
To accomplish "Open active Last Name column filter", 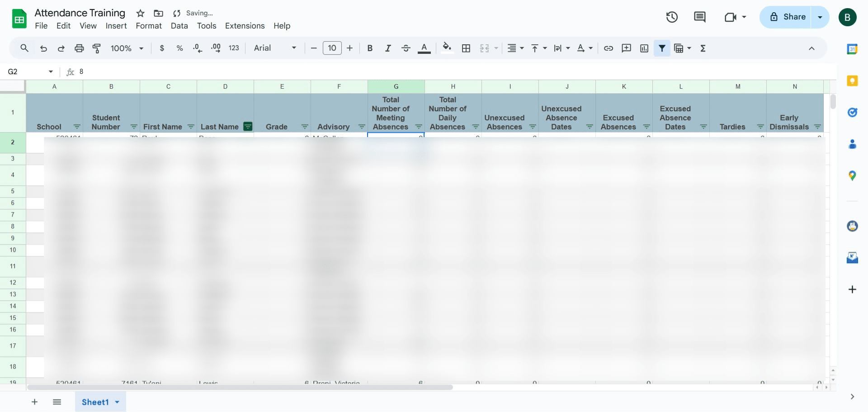I will (248, 127).
